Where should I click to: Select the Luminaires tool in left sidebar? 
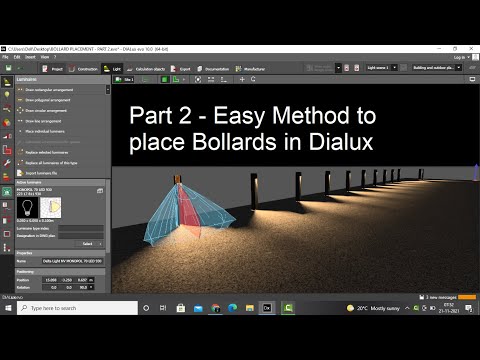tap(7, 82)
